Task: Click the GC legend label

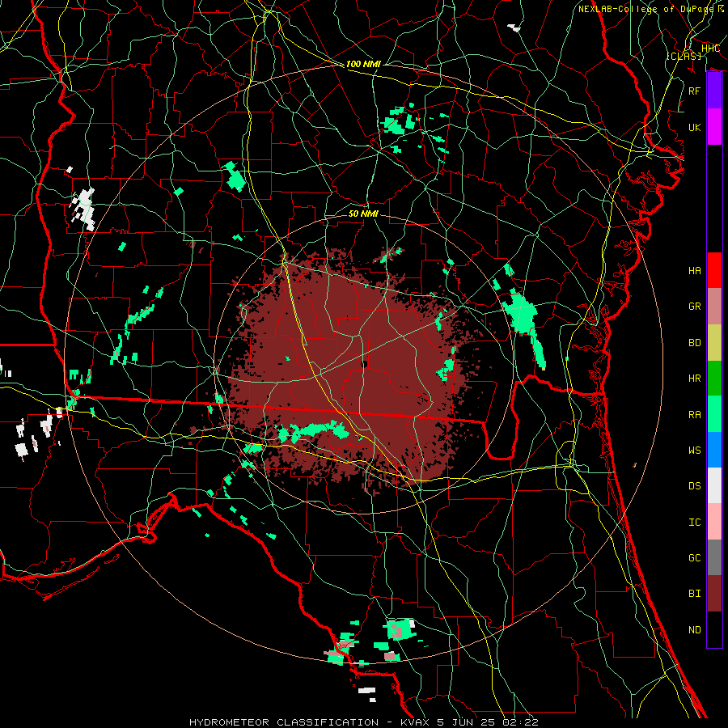Action: click(x=694, y=558)
